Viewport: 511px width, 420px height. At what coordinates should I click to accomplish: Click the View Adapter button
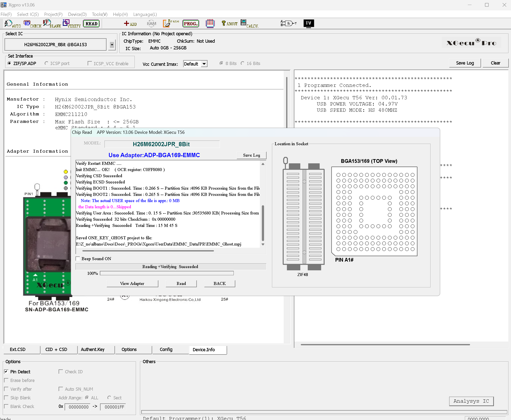coord(132,283)
